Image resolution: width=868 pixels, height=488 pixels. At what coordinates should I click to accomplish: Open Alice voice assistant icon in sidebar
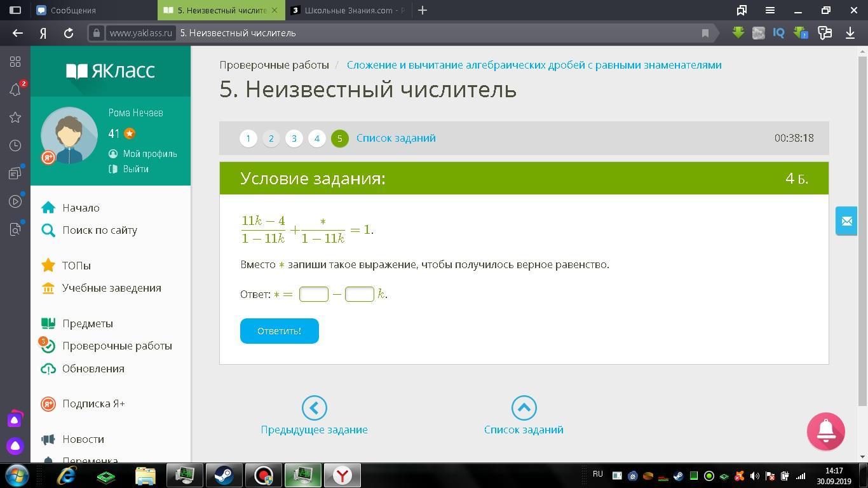click(15, 446)
